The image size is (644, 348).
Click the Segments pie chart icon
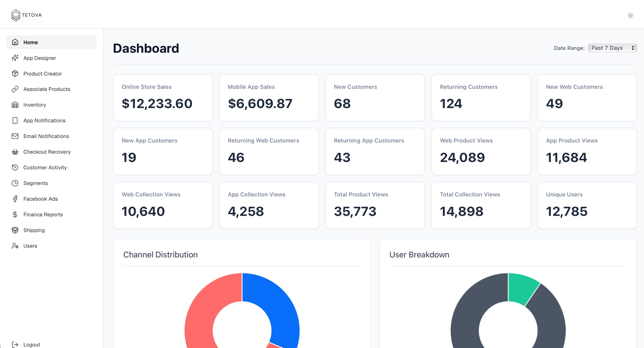(15, 183)
